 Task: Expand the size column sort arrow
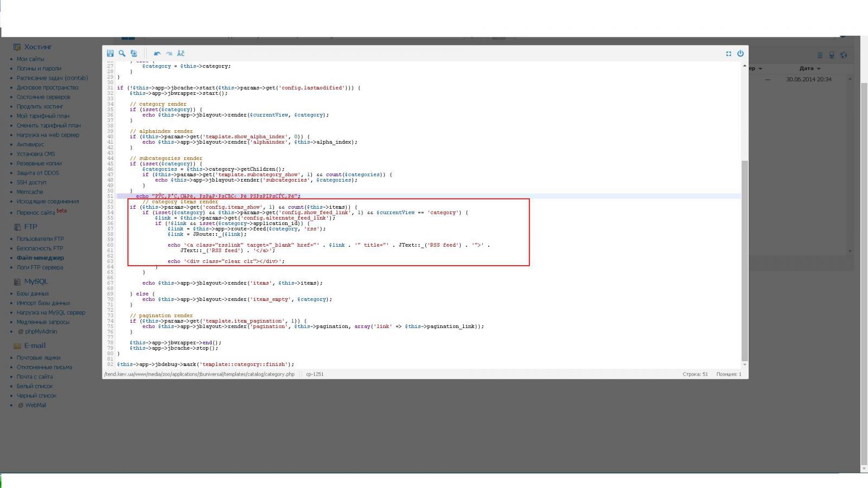pyautogui.click(x=760, y=69)
